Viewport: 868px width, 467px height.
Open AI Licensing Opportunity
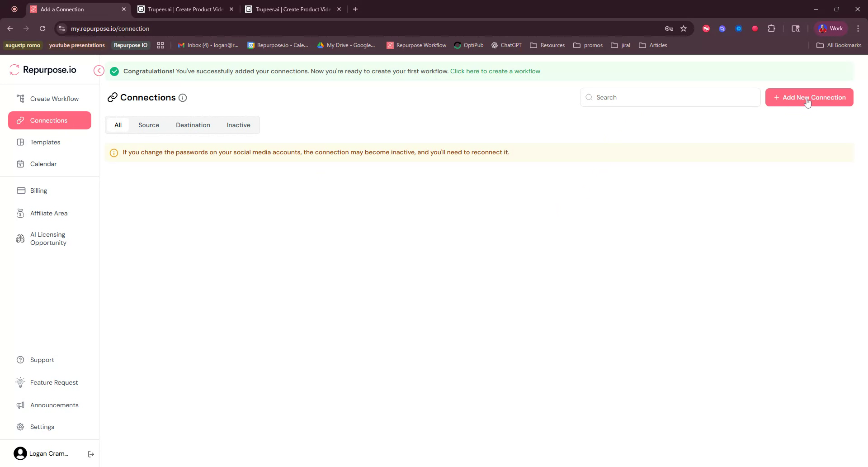coord(47,238)
